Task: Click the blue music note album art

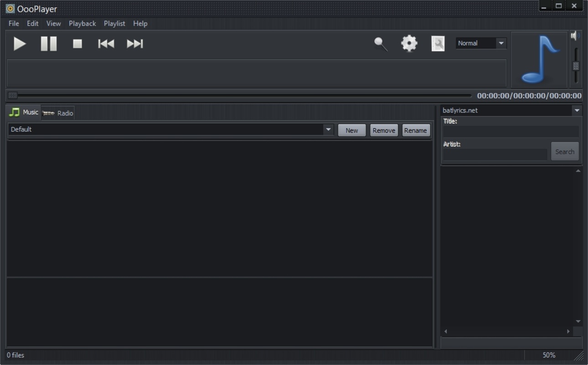Action: tap(540, 60)
